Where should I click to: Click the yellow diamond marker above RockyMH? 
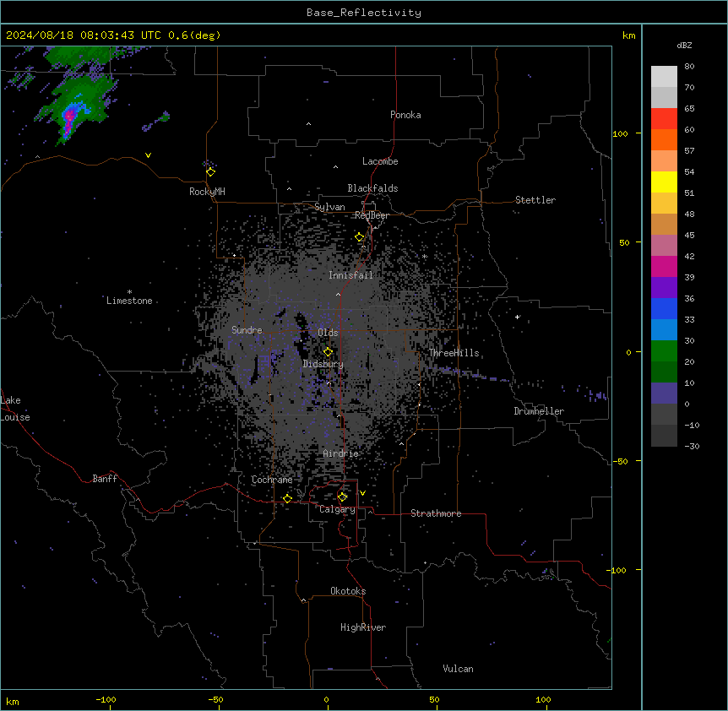210,172
